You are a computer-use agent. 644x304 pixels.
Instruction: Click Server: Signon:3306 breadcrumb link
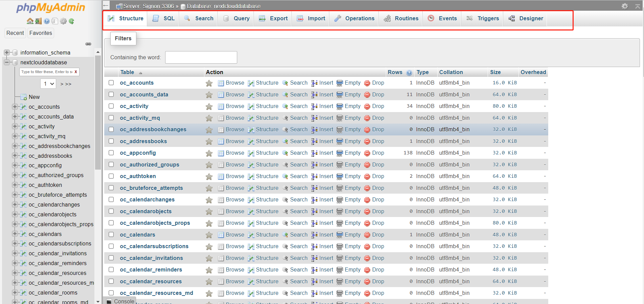point(149,6)
